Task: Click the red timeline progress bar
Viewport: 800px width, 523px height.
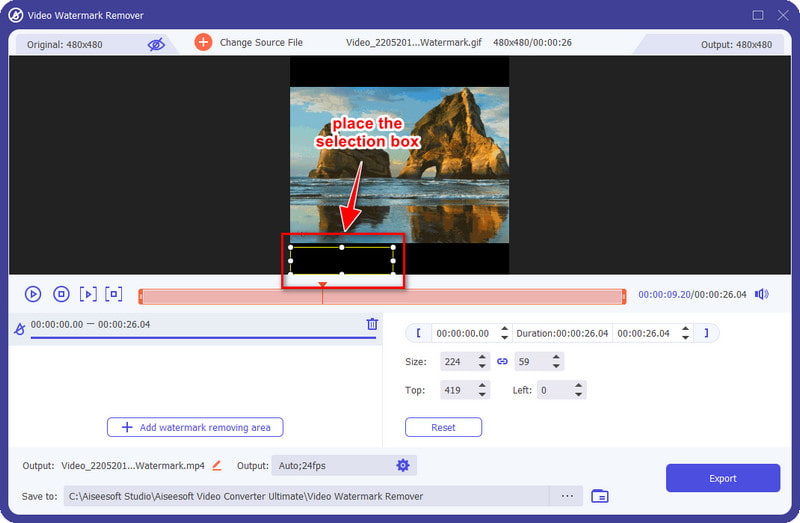Action: (x=382, y=296)
